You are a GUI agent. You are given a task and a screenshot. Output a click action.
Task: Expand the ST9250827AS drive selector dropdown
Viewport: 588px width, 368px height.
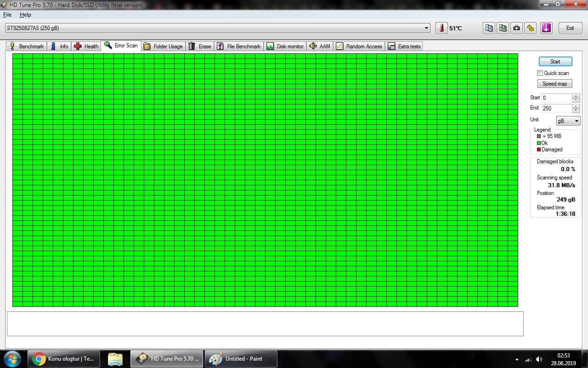pos(427,28)
